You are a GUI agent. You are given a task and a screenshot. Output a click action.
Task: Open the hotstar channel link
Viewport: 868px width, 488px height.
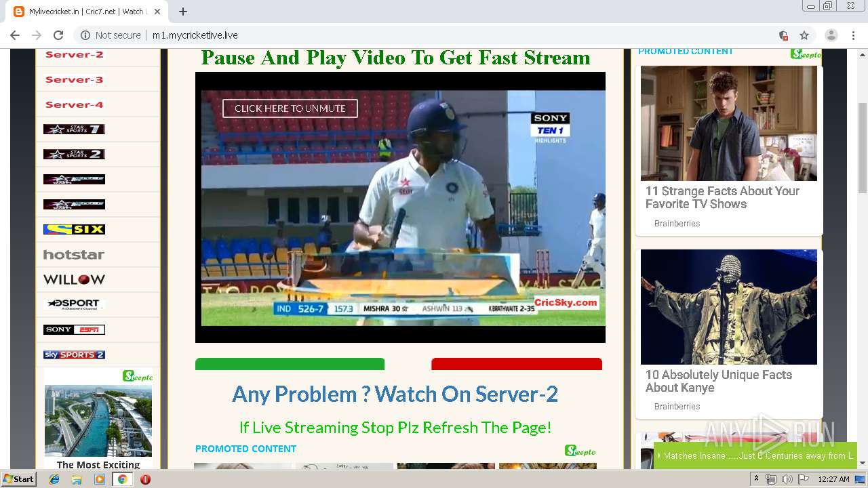click(x=74, y=255)
